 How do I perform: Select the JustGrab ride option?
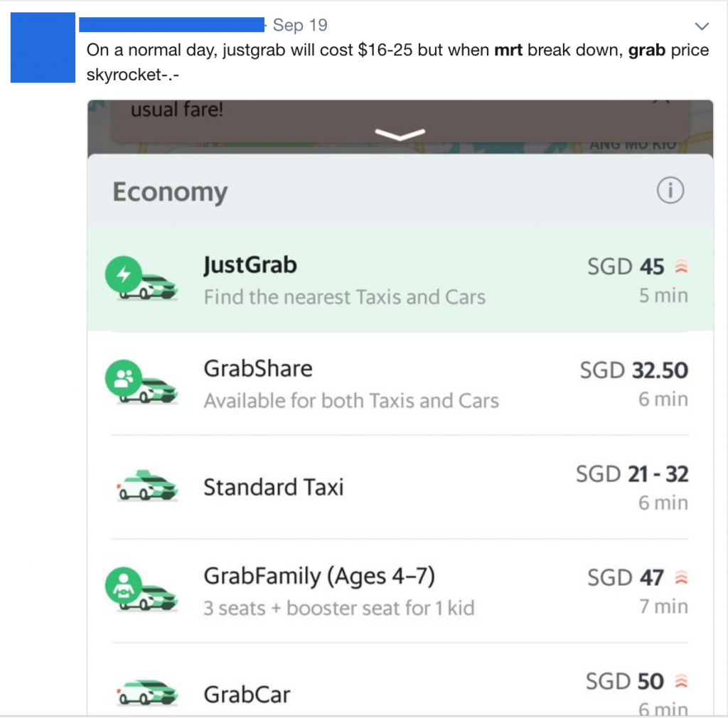pyautogui.click(x=400, y=279)
